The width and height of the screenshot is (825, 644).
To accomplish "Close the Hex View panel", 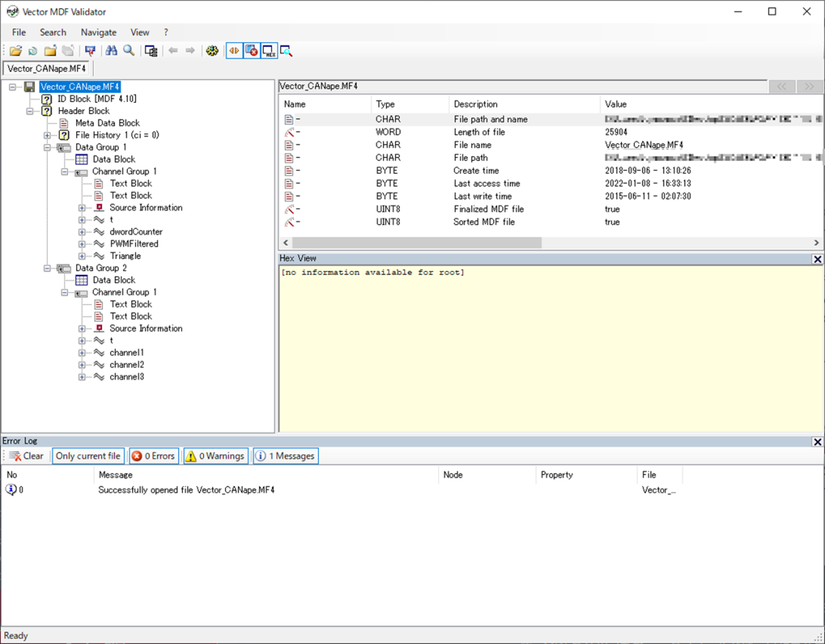I will 817,259.
